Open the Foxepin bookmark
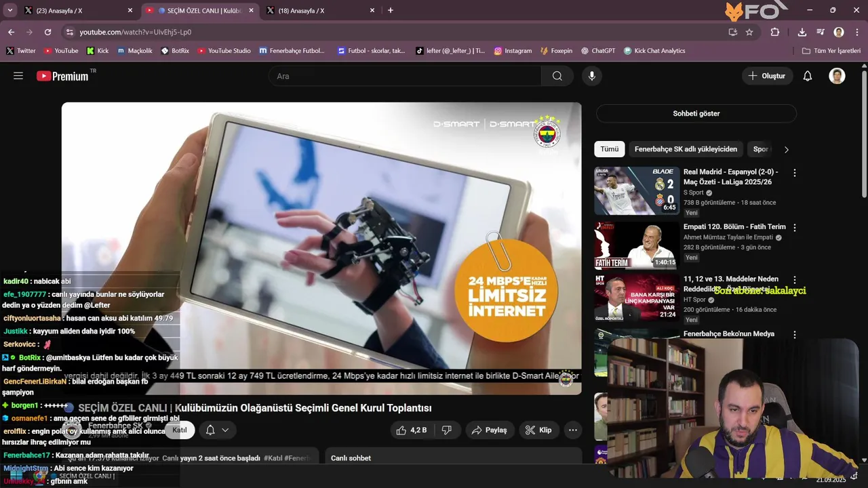This screenshot has width=868, height=488. click(x=556, y=51)
